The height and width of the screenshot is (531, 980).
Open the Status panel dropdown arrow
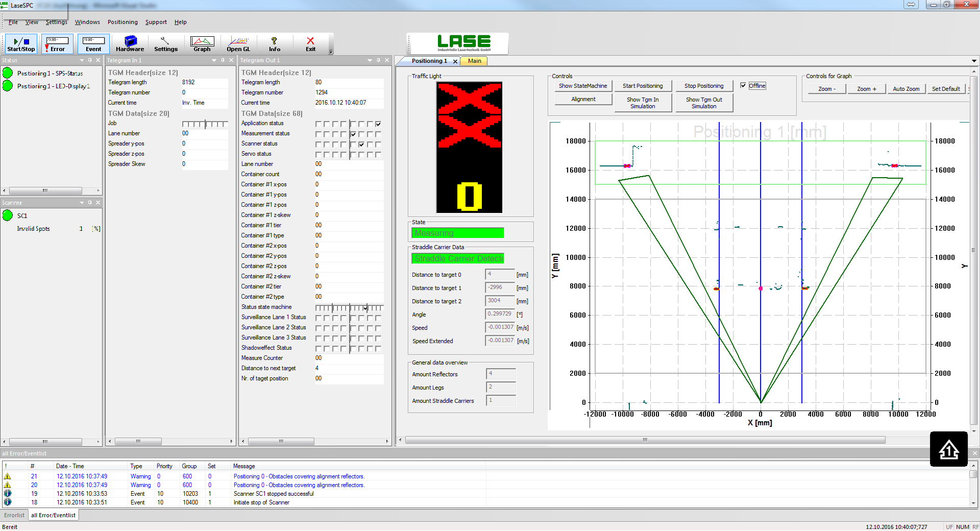pyautogui.click(x=81, y=60)
